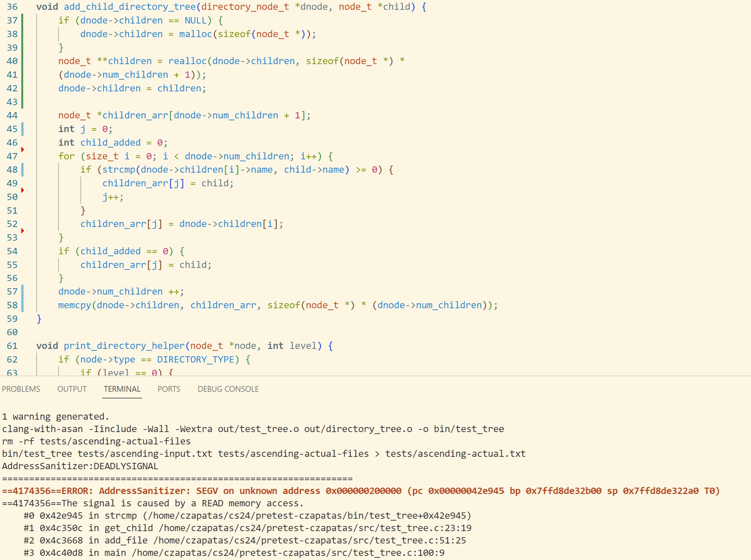Click blue modified-line indicator at line 48

pyautogui.click(x=22, y=170)
